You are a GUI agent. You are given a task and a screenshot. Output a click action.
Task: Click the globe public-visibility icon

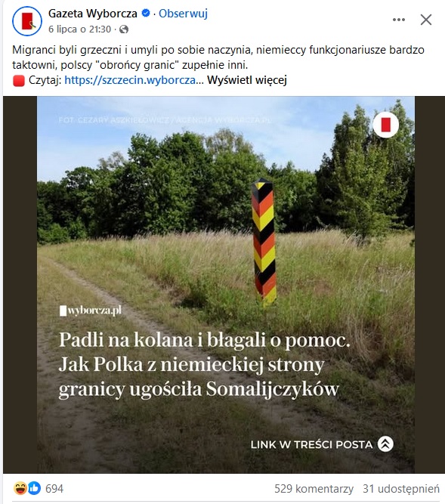[124, 29]
